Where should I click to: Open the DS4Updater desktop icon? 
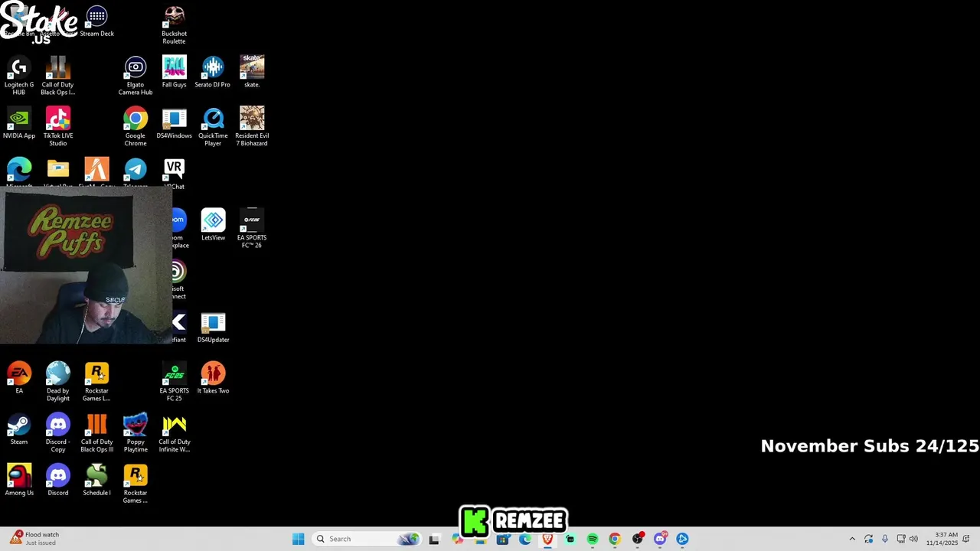point(213,327)
